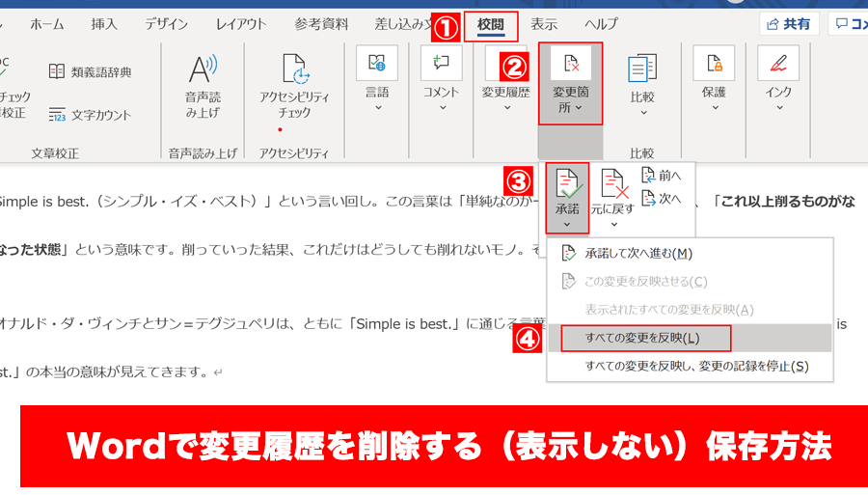Open 類義語辞典 thesaurus
This screenshot has width=868, height=495.
point(91,72)
